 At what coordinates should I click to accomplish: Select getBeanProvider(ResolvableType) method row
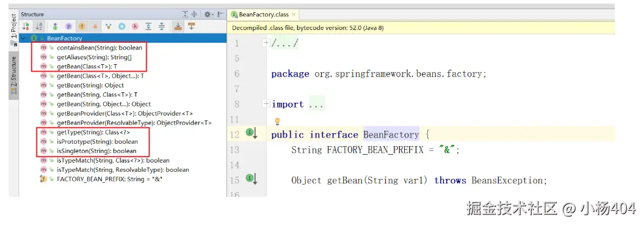(134, 123)
